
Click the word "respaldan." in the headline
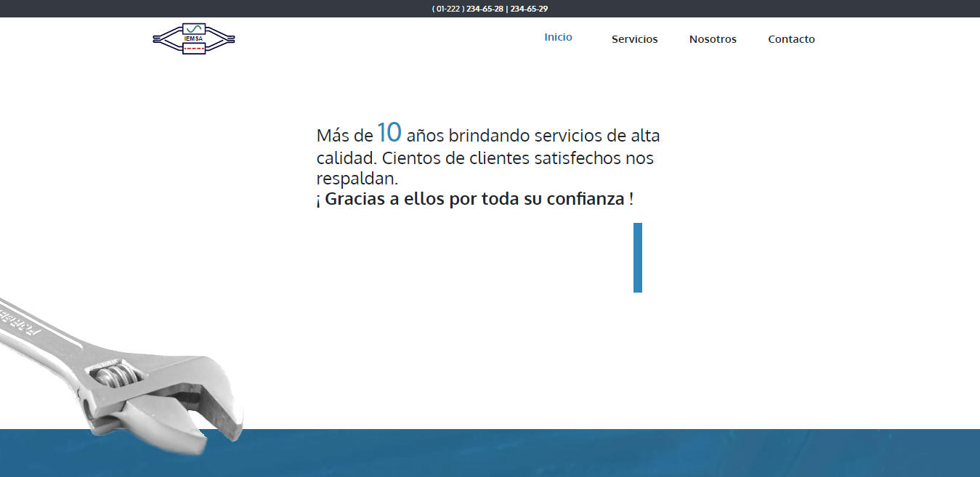click(357, 178)
